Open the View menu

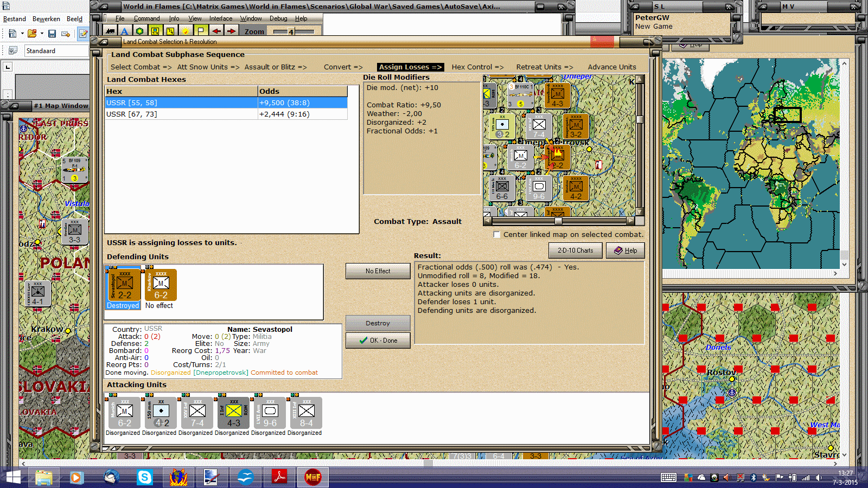point(195,18)
